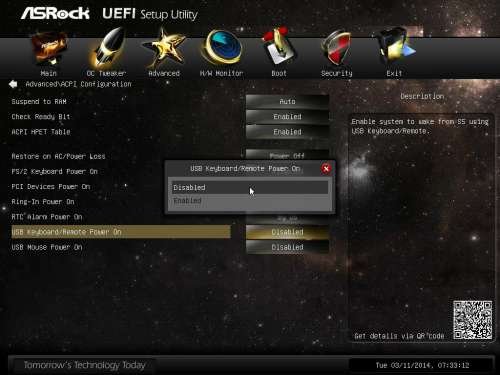This screenshot has width=500, height=375.
Task: Open the H/W Monitor radar icon
Action: (221, 47)
